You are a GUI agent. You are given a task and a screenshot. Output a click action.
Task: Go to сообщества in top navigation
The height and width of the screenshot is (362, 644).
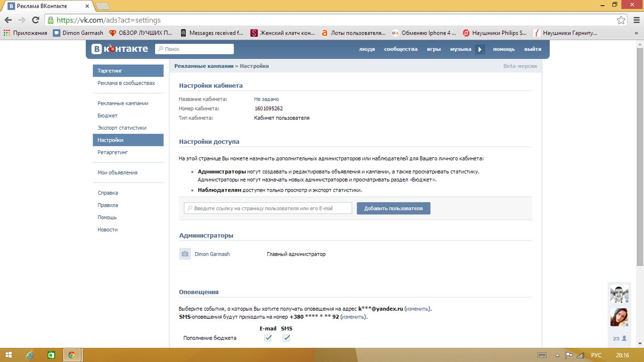click(401, 49)
